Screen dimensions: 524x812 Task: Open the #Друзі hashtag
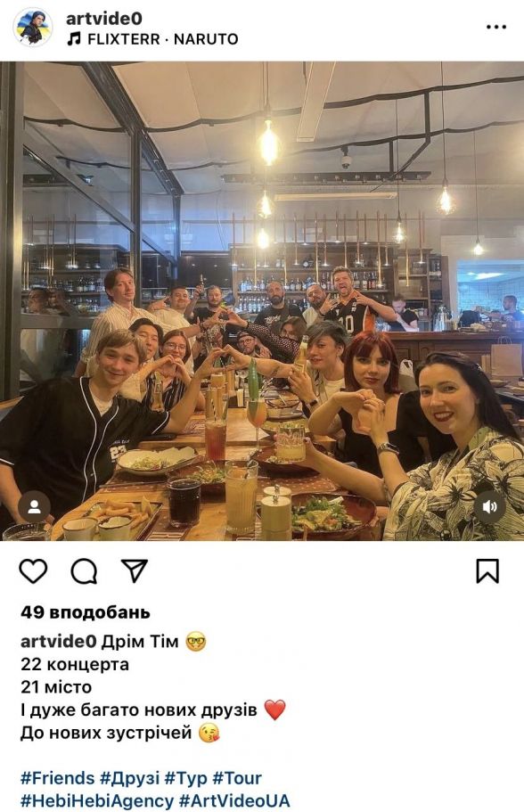tap(129, 778)
